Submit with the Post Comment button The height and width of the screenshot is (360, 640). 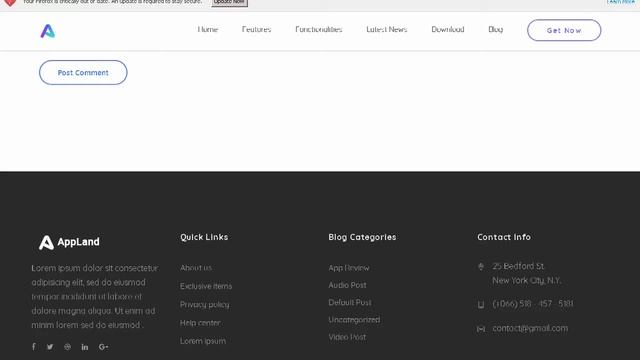(x=83, y=73)
